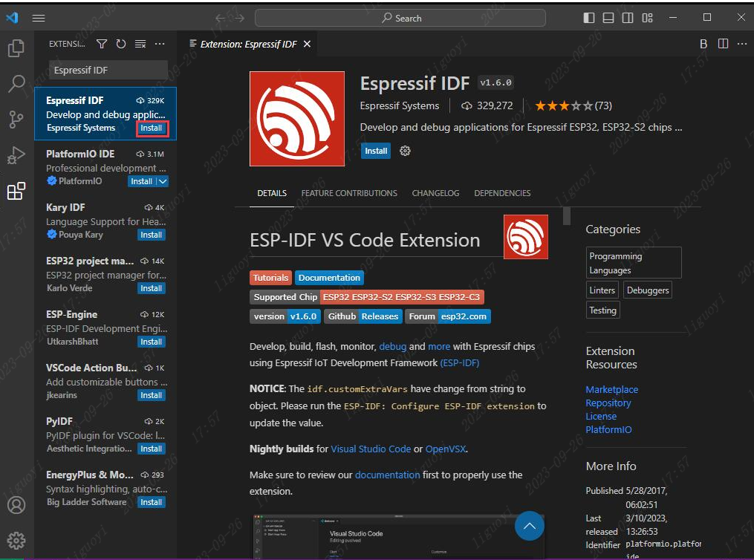Screen dimensions: 754x560
Task: Open Customize Layout icon
Action: point(647,18)
